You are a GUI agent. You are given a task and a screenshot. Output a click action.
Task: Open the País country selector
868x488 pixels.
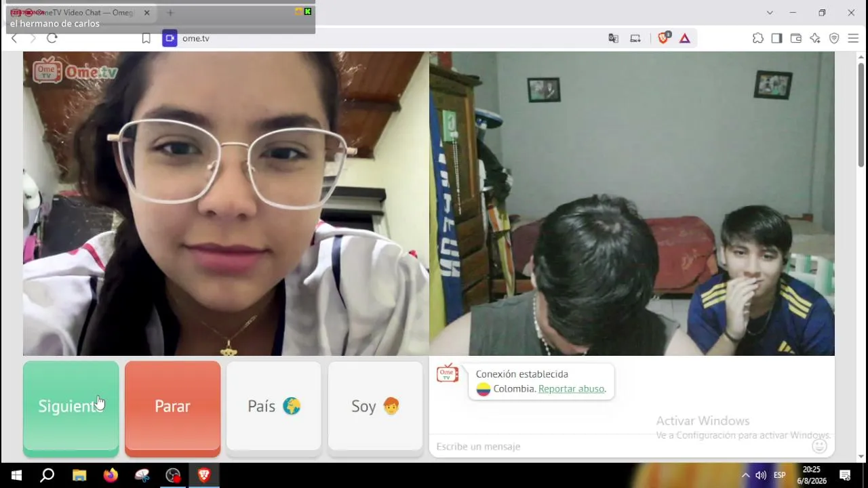(274, 407)
